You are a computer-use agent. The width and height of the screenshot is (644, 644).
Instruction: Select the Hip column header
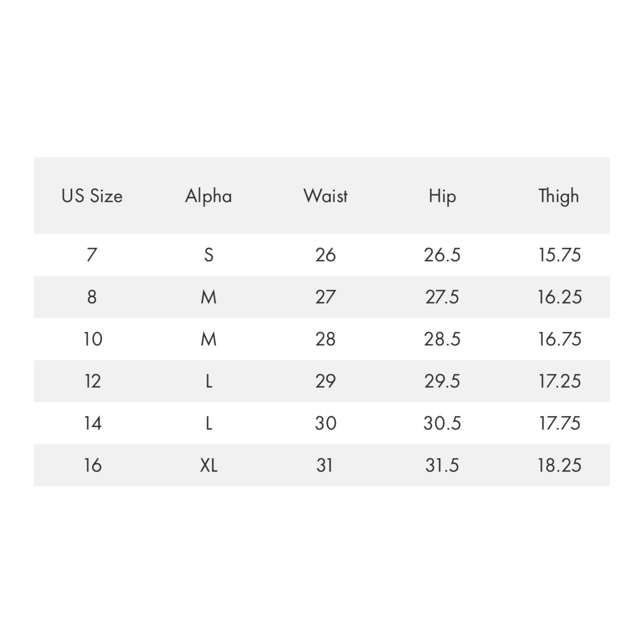click(x=442, y=196)
